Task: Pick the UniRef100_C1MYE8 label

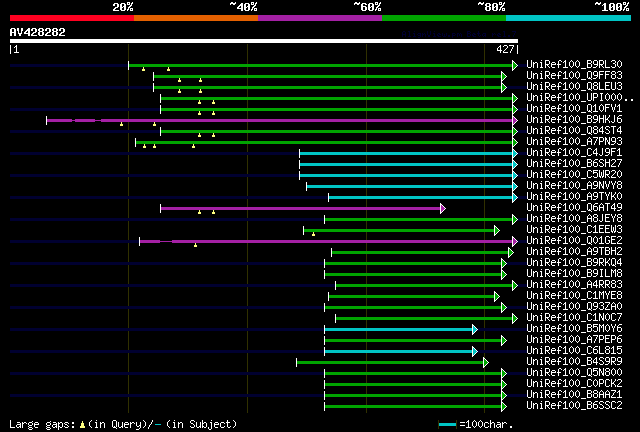Action: click(x=574, y=296)
